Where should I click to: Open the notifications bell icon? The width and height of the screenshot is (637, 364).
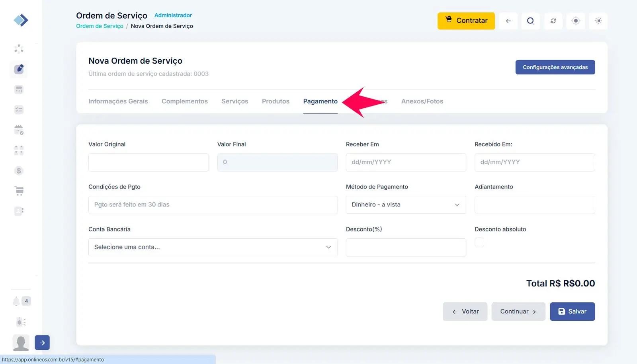pos(16,301)
